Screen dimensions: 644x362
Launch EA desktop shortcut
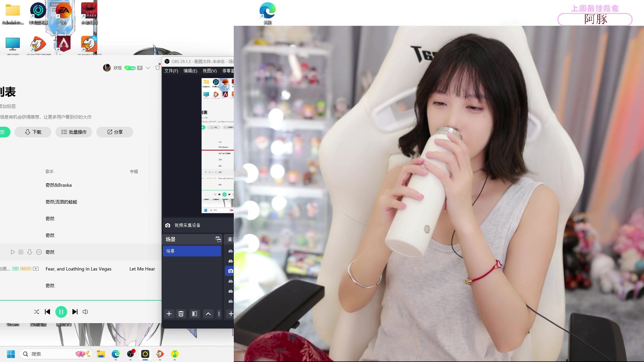(x=64, y=14)
